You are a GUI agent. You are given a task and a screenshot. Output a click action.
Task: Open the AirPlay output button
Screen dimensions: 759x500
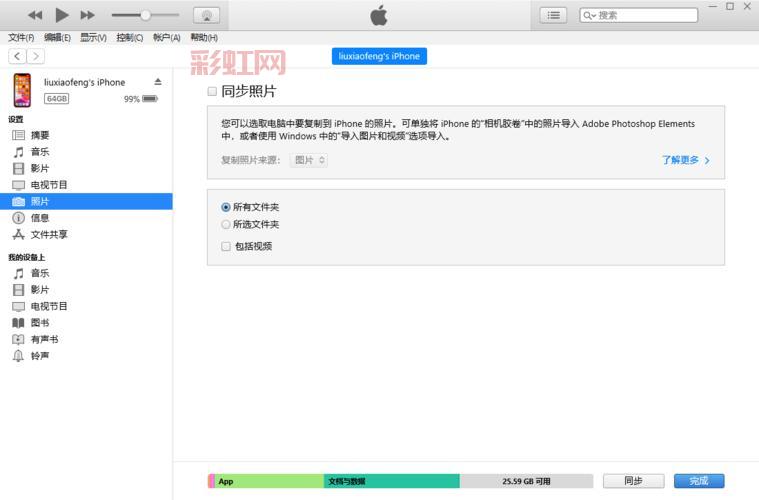(x=207, y=15)
